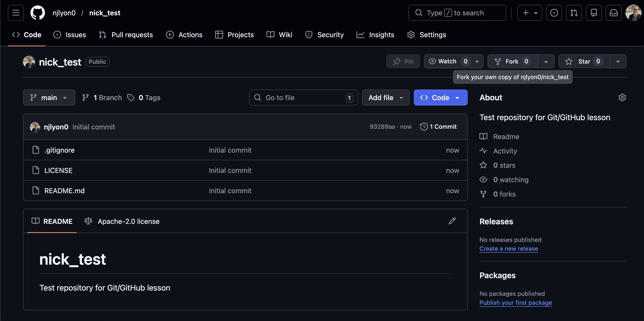Expand the Watch notification options arrow
644x321 pixels.
tap(477, 62)
